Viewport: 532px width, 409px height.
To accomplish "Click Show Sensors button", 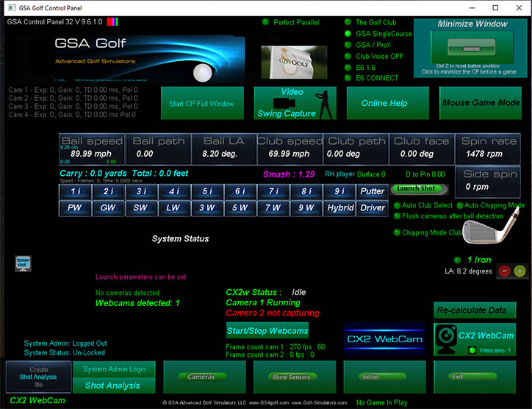I will click(x=295, y=377).
